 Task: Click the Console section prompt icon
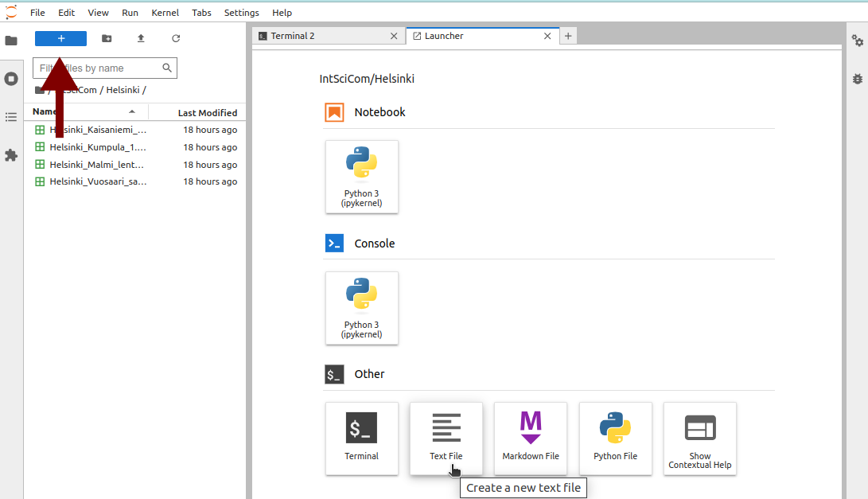(334, 243)
